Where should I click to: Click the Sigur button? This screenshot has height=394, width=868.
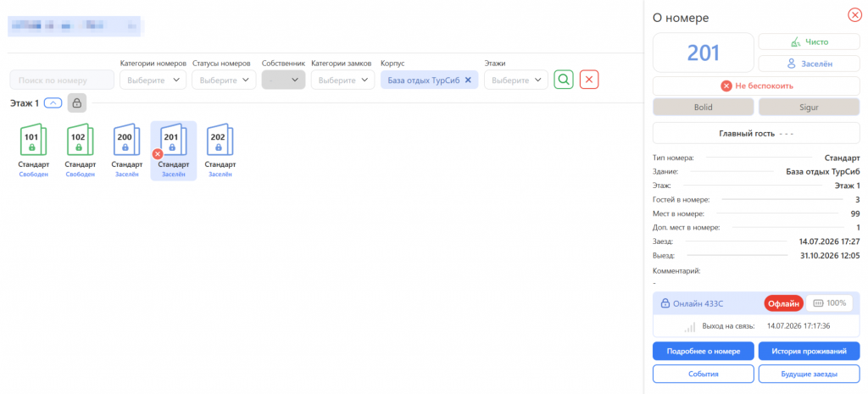809,108
